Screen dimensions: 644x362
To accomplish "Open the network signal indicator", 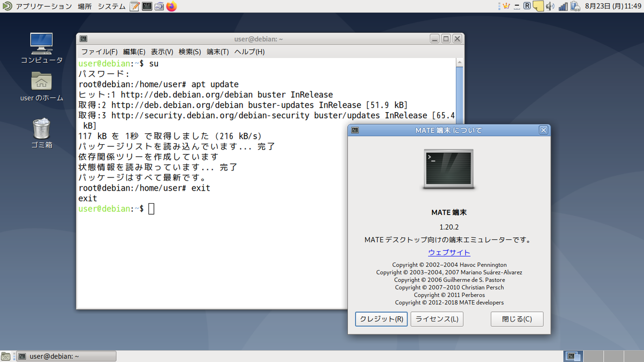I will tap(563, 7).
